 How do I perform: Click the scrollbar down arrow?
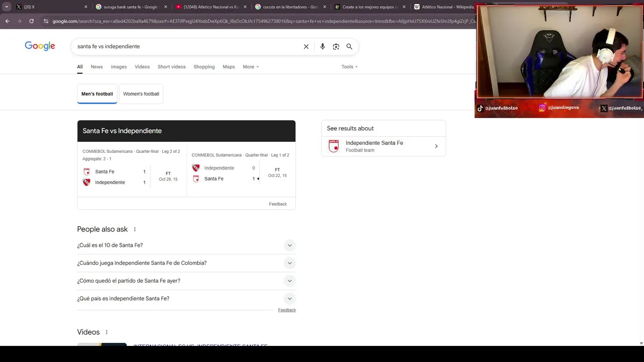click(641, 343)
